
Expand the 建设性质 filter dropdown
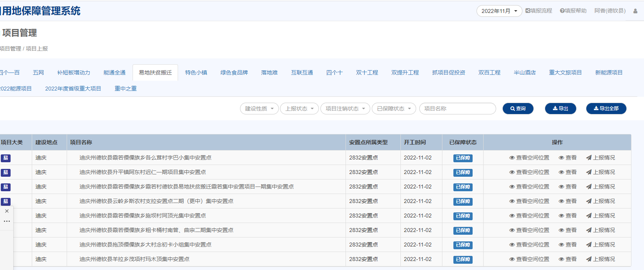(259, 109)
